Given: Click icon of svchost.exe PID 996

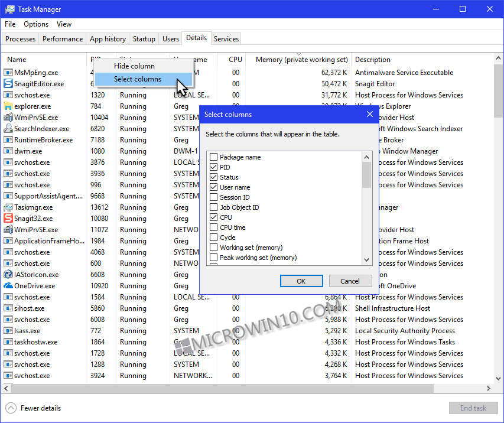Looking at the screenshot, I should pos(8,185).
